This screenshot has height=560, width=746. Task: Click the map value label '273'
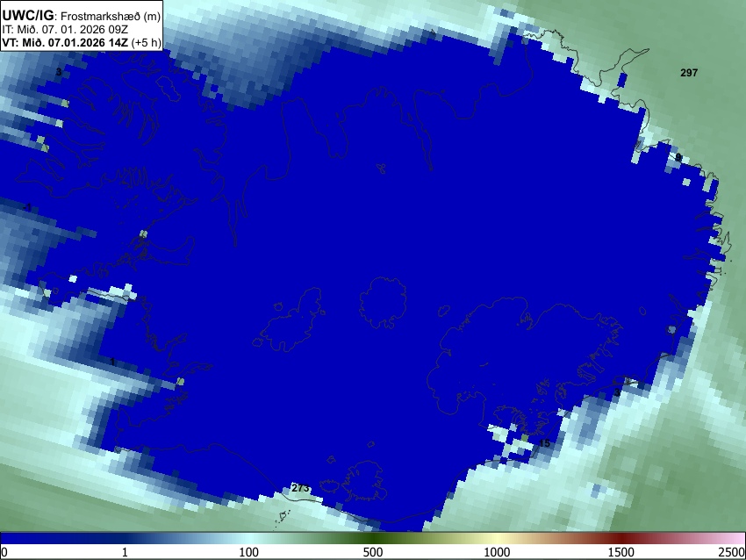point(300,488)
